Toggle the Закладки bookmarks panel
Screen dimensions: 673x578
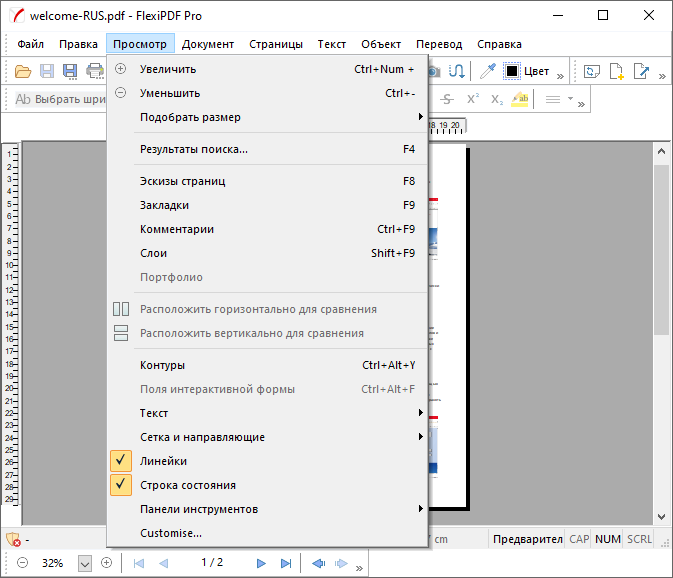click(x=268, y=205)
